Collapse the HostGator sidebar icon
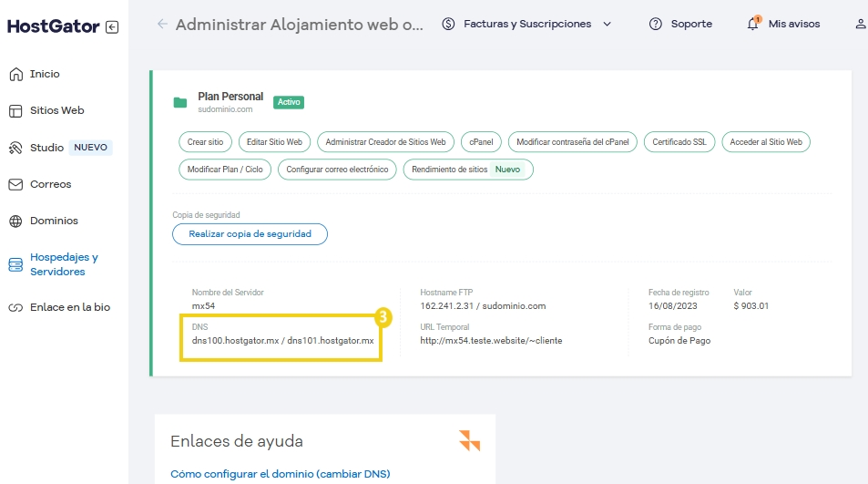 (112, 27)
